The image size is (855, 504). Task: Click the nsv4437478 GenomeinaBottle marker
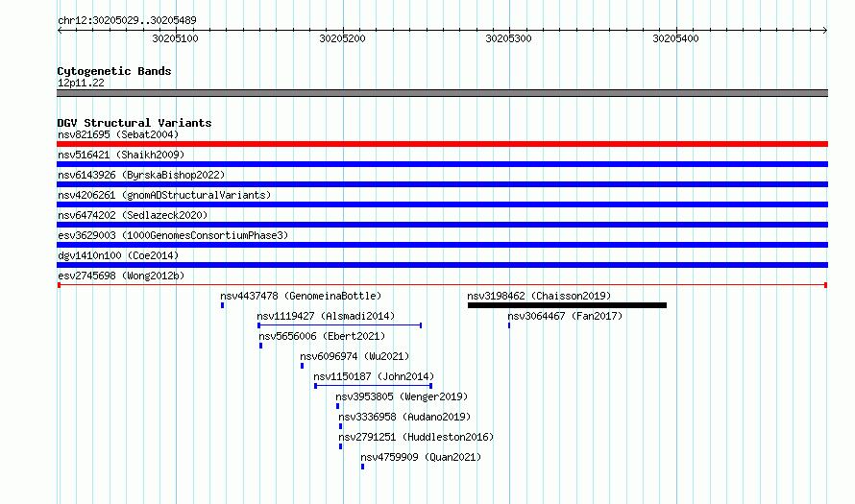[223, 305]
